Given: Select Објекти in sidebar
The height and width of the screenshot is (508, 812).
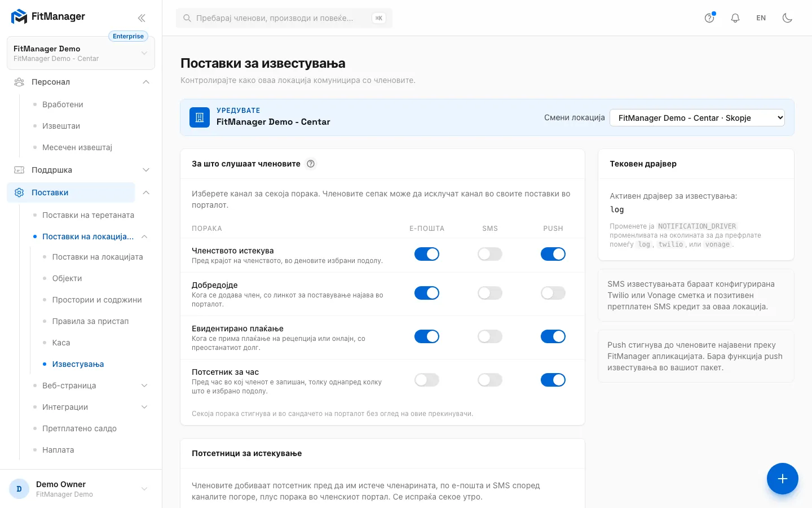Looking at the screenshot, I should [67, 278].
